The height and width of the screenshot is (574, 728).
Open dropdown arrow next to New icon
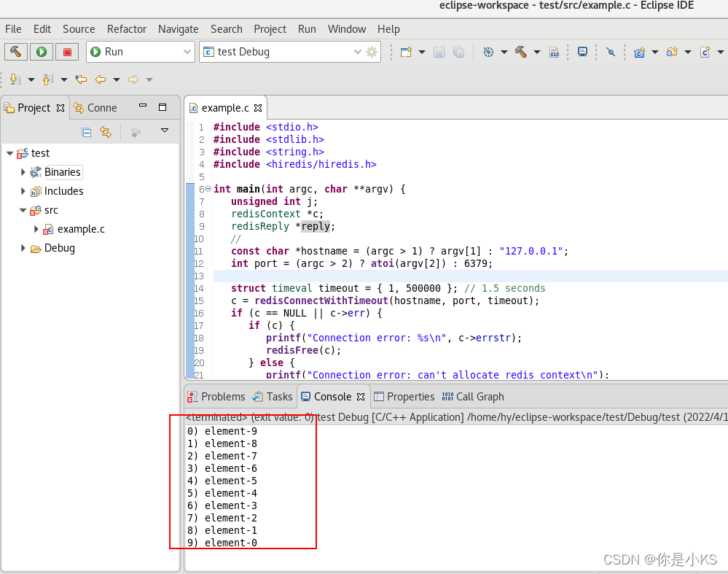click(x=422, y=52)
